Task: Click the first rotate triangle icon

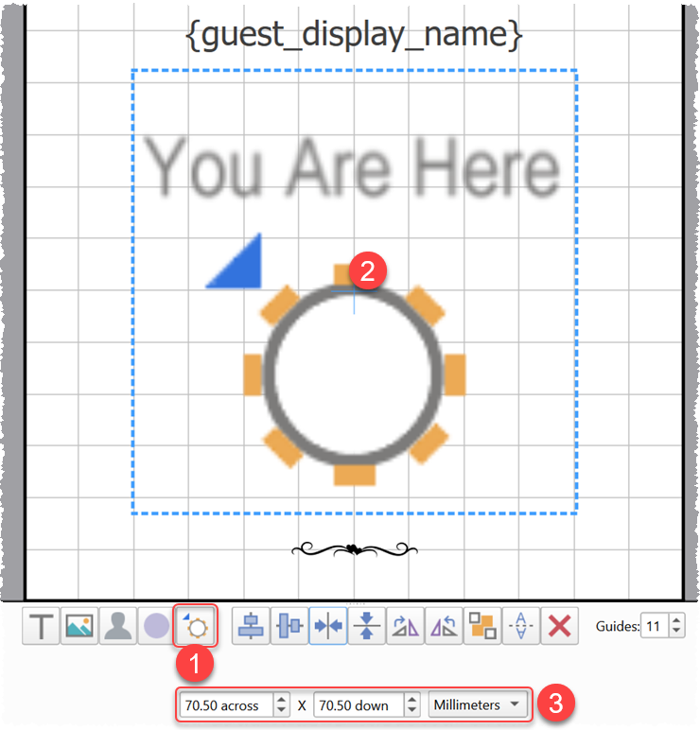Action: coord(406,626)
